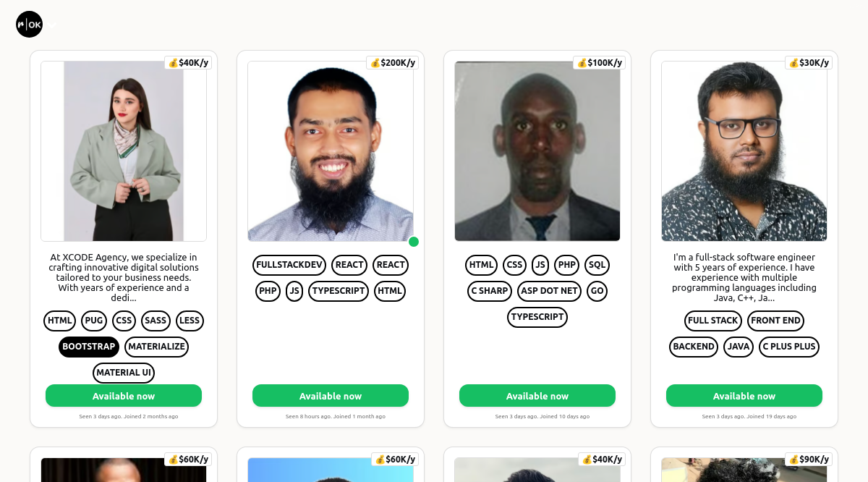This screenshot has width=868, height=482.
Task: Select the $30K/y salary badge
Action: tap(809, 63)
